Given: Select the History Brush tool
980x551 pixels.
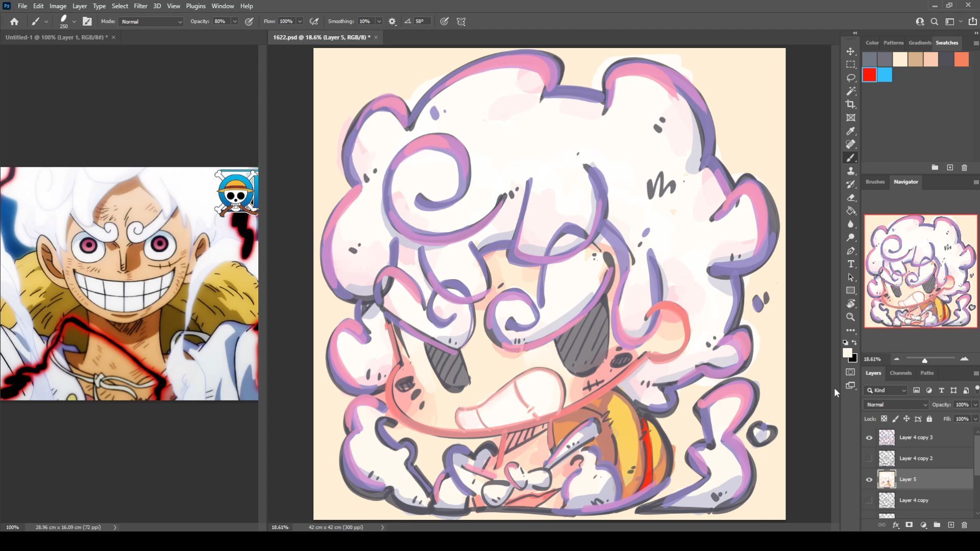Looking at the screenshot, I should [x=851, y=184].
